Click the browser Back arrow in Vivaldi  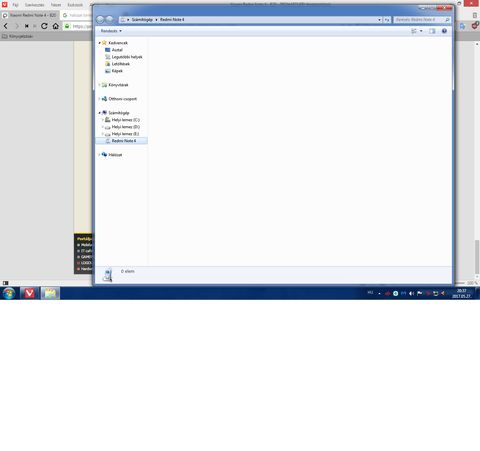point(6,26)
